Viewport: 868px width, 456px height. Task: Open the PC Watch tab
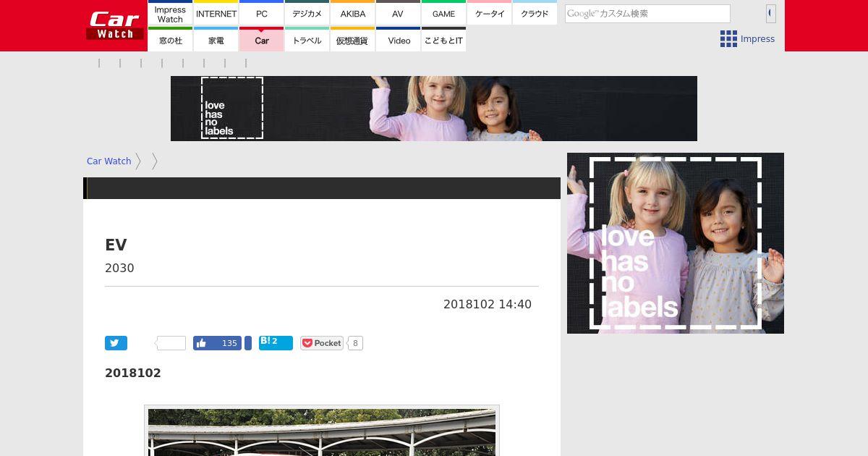(262, 14)
